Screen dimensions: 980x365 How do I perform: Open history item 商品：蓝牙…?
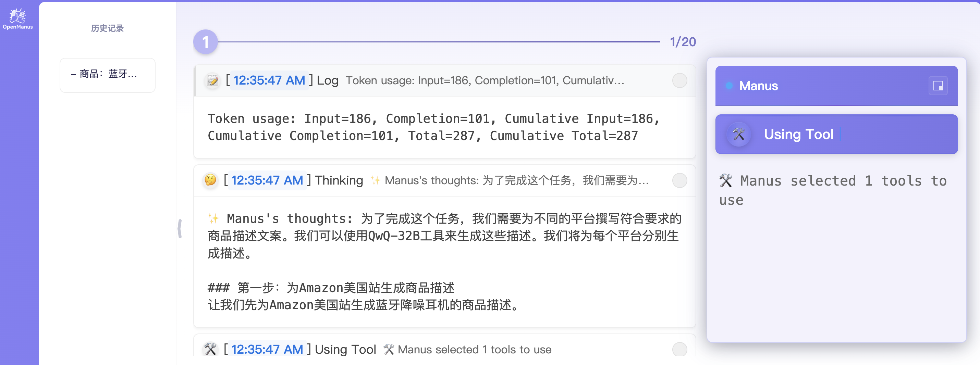[x=107, y=75]
